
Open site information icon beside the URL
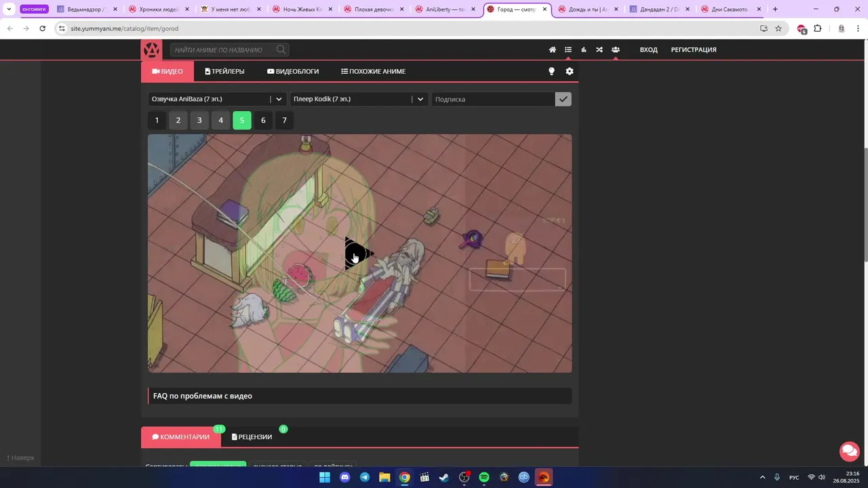pyautogui.click(x=62, y=28)
